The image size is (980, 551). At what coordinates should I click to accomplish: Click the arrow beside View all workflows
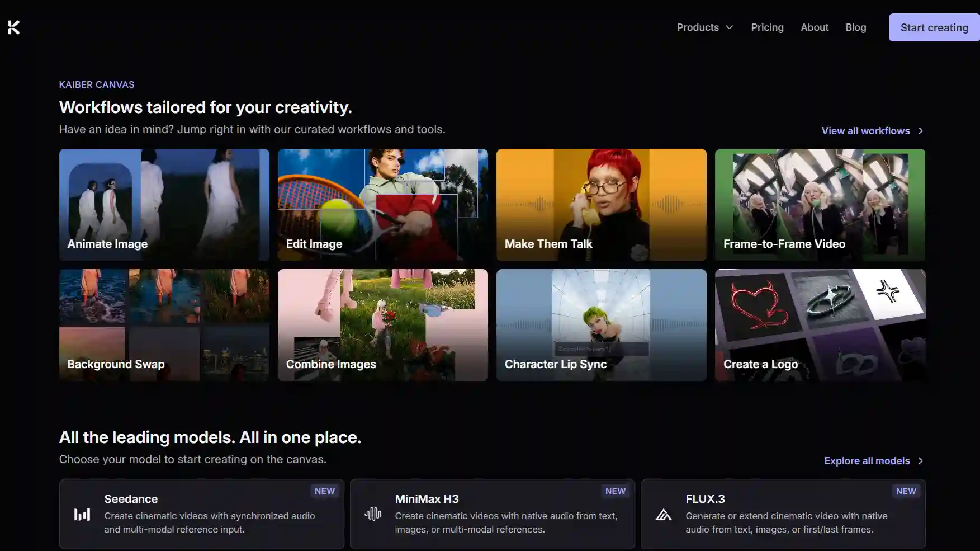[x=920, y=131]
